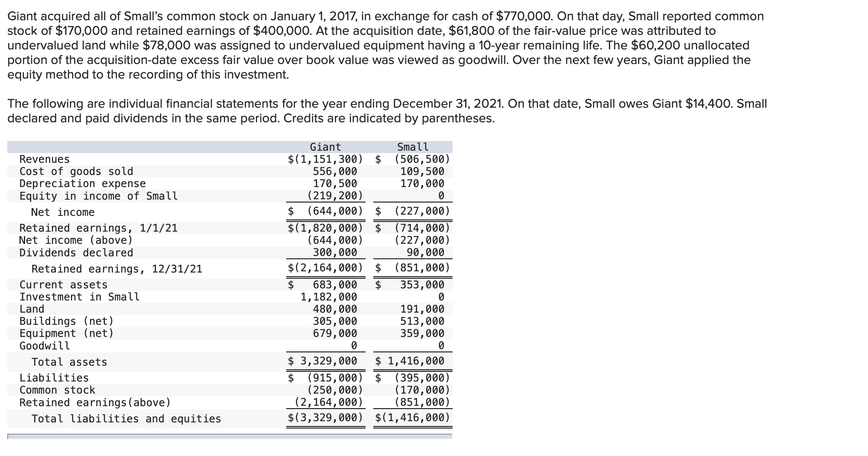Image resolution: width=868 pixels, height=456 pixels.
Task: Click the $60,200 goodwill amount in paragraph
Action: coord(656,45)
